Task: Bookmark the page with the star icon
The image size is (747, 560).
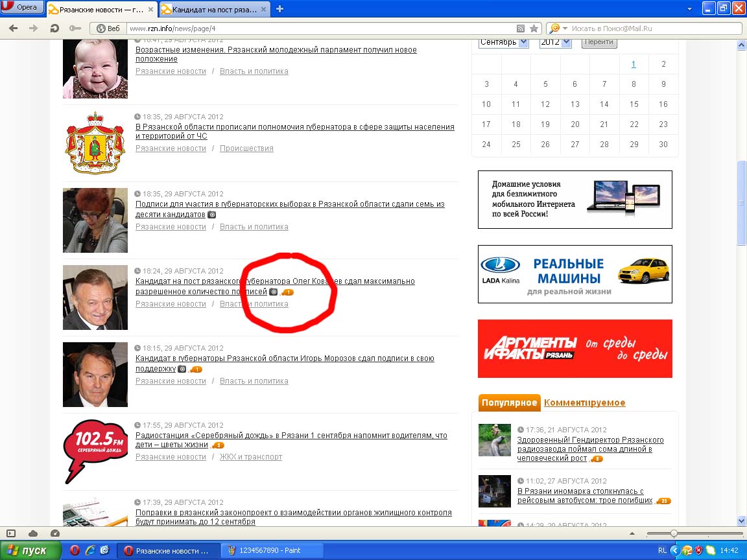Action: (x=534, y=29)
